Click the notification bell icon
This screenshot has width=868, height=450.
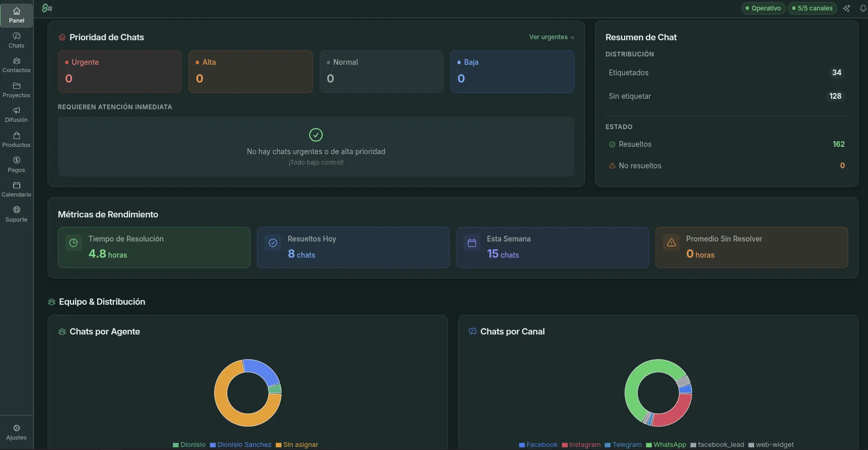click(863, 8)
